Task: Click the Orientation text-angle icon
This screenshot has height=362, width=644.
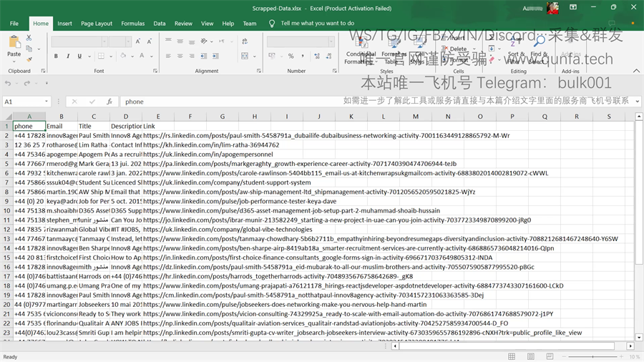Action: pyautogui.click(x=204, y=41)
